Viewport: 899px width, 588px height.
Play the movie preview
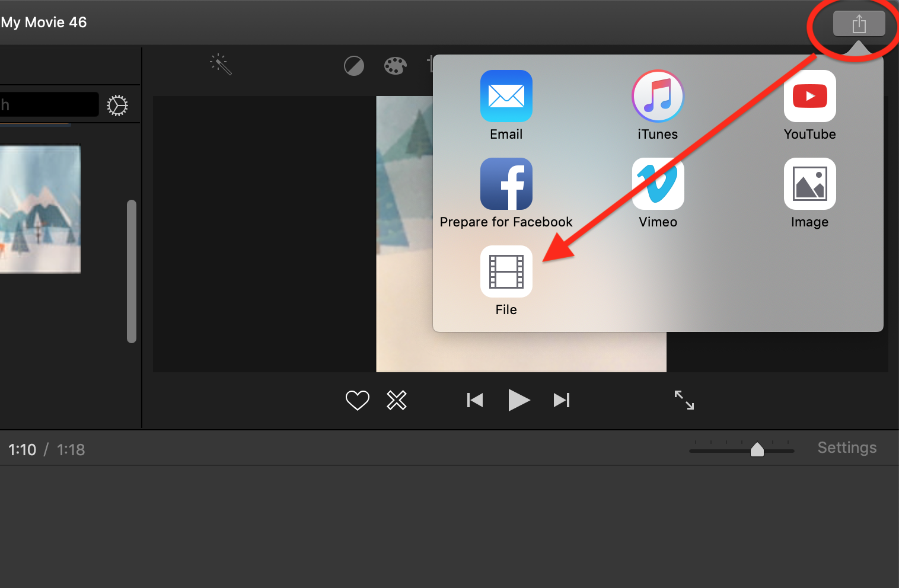tap(519, 400)
